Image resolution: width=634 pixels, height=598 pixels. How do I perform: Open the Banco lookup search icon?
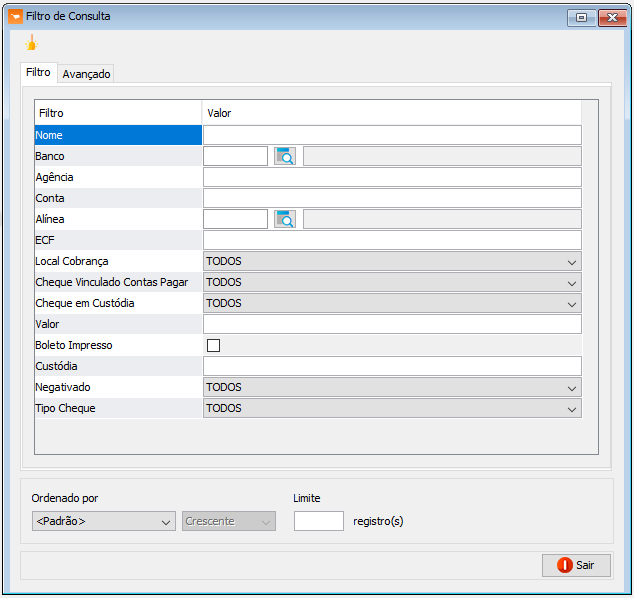285,156
